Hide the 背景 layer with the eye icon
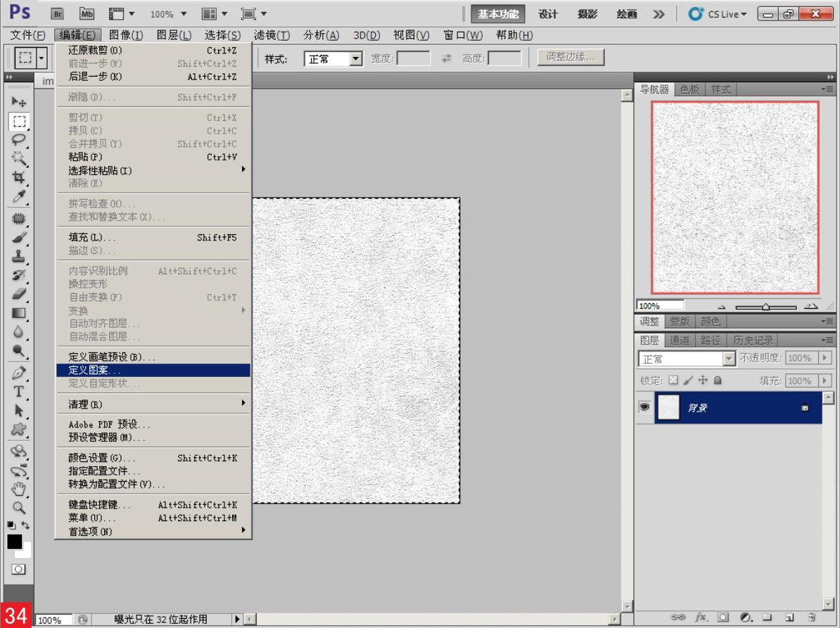The height and width of the screenshot is (628, 840). pyautogui.click(x=644, y=407)
